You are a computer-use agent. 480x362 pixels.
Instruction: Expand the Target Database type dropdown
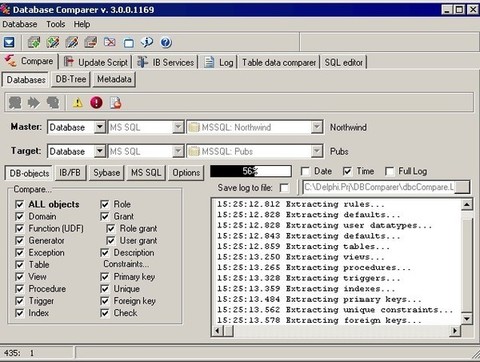pyautogui.click(x=99, y=151)
